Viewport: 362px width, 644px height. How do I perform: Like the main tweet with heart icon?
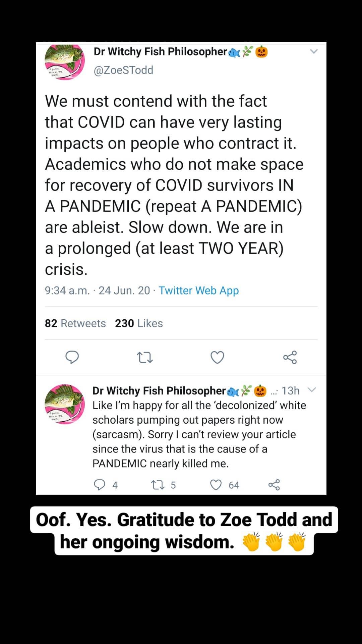pos(217,357)
